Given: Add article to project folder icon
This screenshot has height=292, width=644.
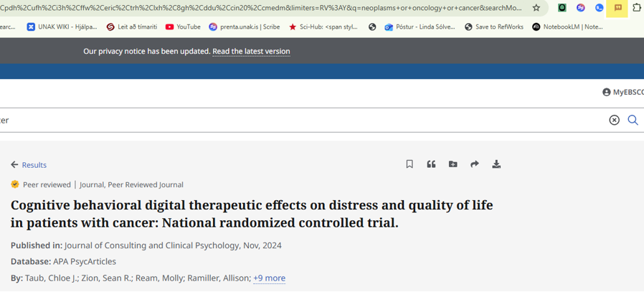Looking at the screenshot, I should pos(453,164).
